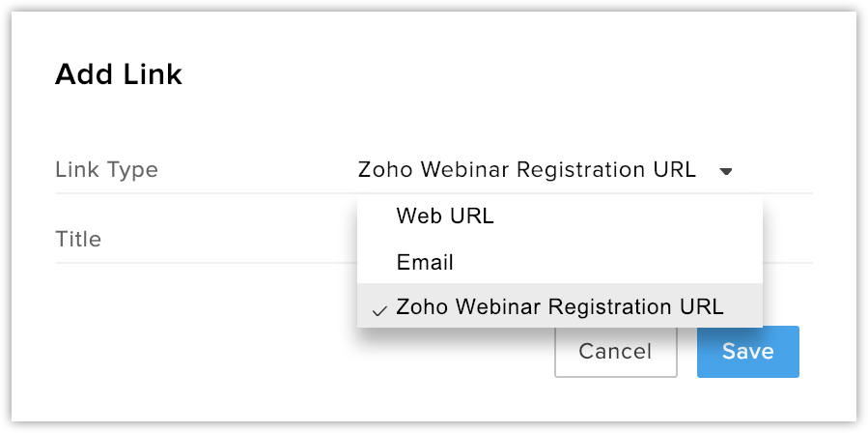Choose Email from the link type list
868x433 pixels.
point(425,262)
